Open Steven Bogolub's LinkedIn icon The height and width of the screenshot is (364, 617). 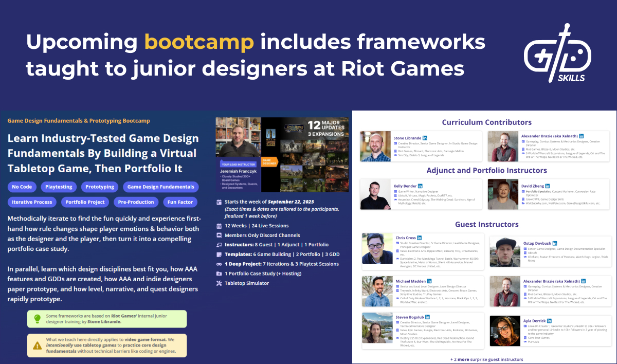(427, 317)
